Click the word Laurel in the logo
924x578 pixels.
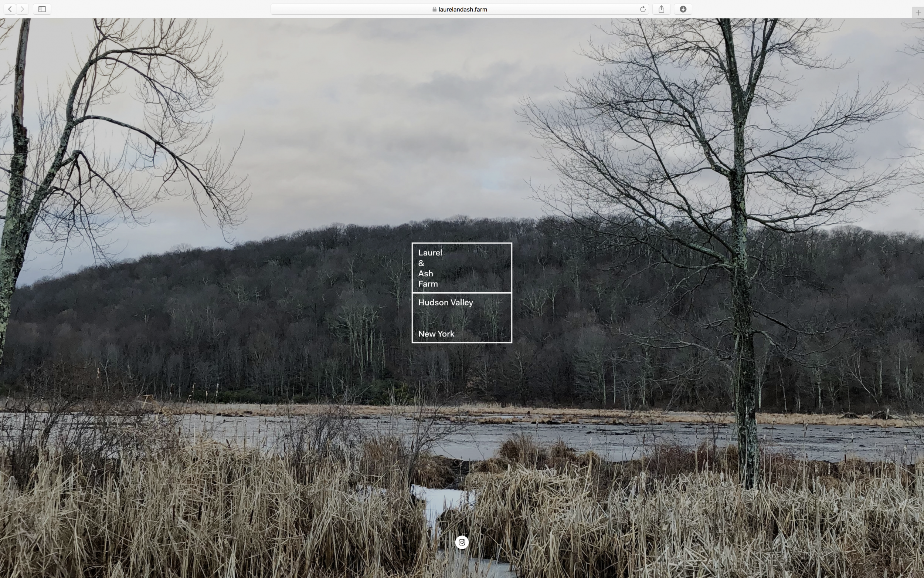[x=430, y=253]
